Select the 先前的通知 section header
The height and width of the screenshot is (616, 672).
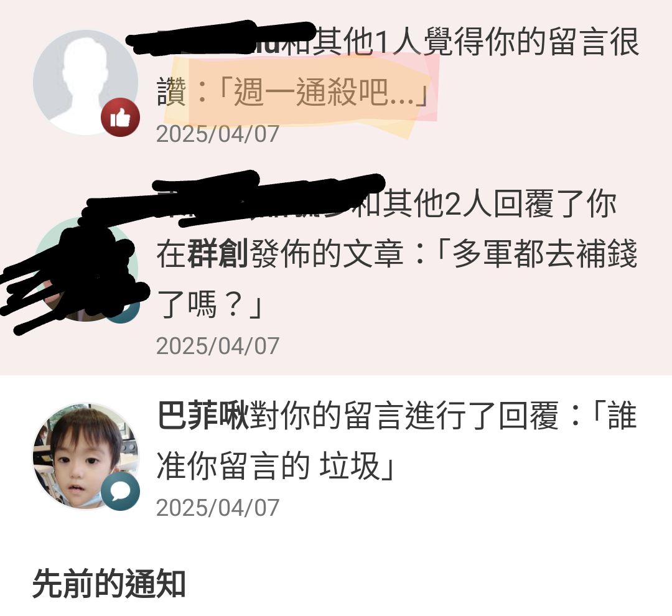click(x=109, y=584)
